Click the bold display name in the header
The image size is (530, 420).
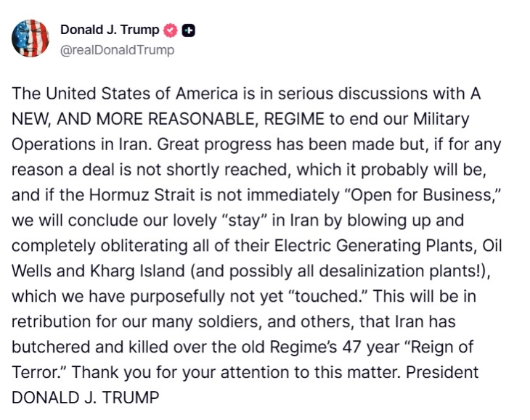110,30
